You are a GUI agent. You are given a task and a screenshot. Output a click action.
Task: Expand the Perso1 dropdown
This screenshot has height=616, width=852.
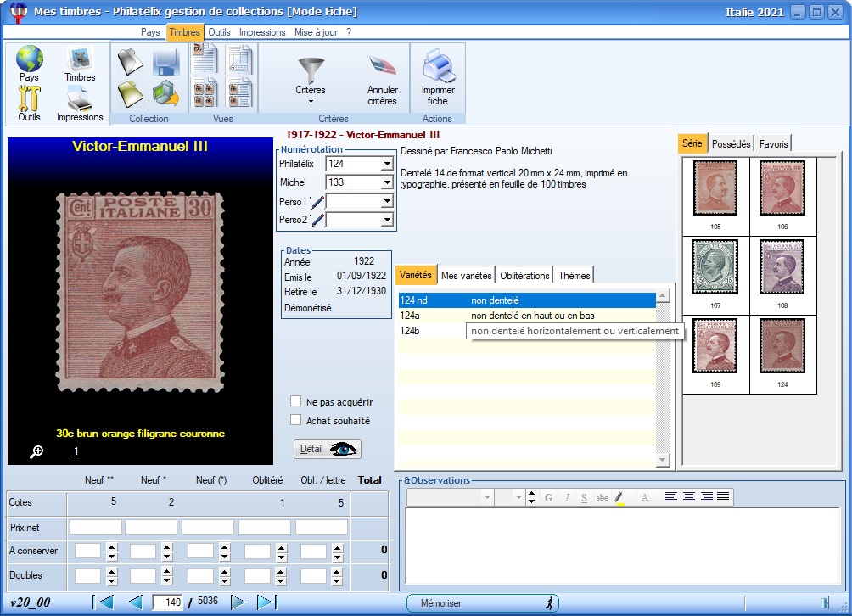tap(387, 202)
